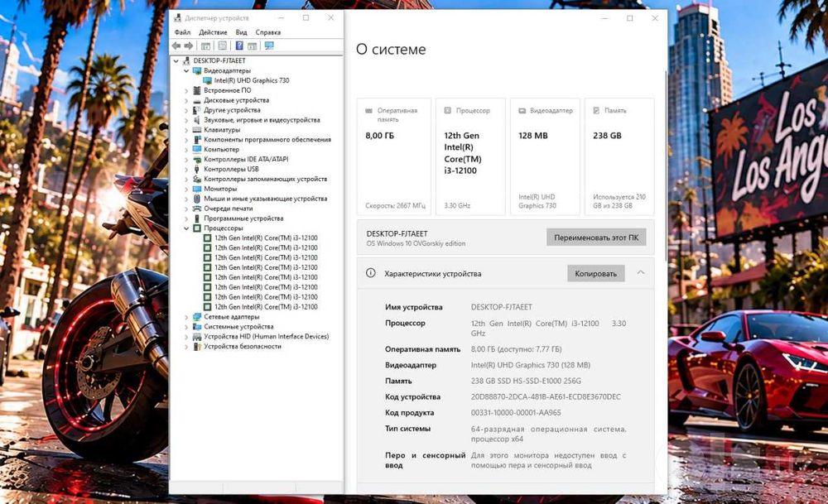The height and width of the screenshot is (504, 828).
Task: Click the 238 GB storage value
Action: [607, 136]
